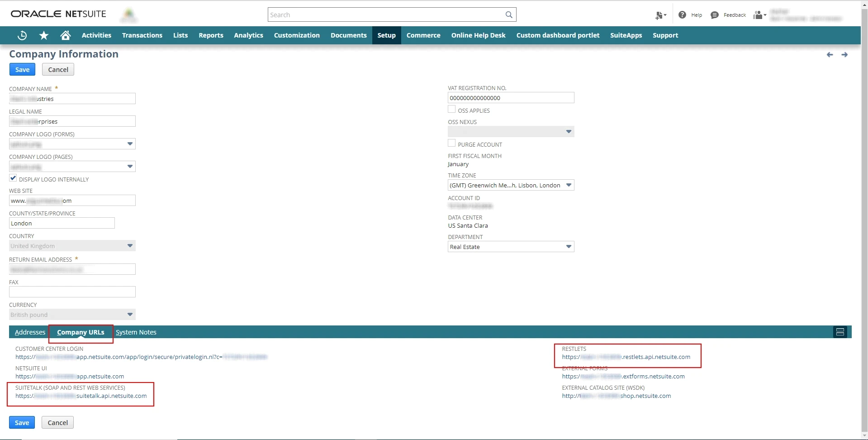This screenshot has height=440, width=868.
Task: Open the user role switcher icon
Action: point(759,15)
